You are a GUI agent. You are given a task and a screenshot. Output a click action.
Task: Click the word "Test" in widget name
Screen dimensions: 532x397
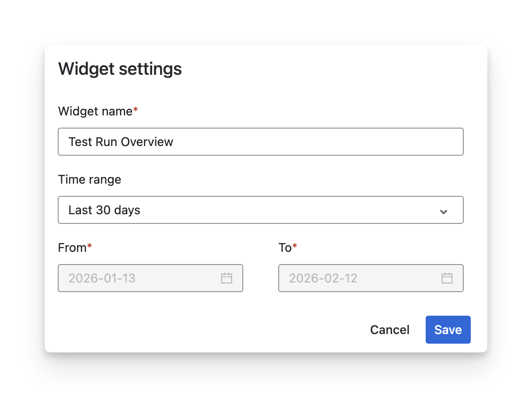point(80,142)
